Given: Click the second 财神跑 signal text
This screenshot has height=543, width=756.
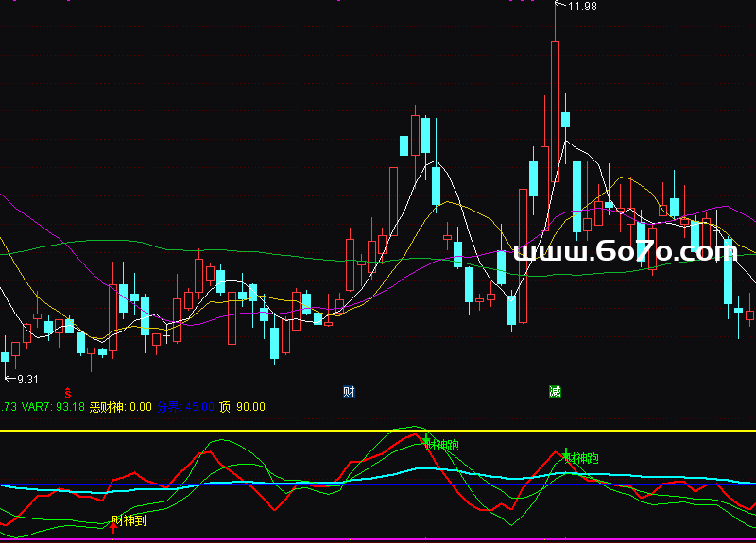Looking at the screenshot, I should (583, 458).
